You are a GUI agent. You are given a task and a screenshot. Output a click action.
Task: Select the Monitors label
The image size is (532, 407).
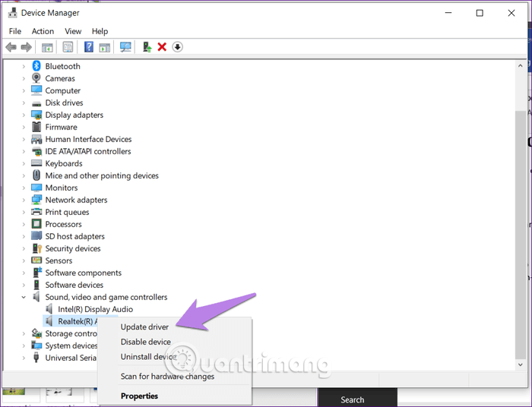click(62, 188)
